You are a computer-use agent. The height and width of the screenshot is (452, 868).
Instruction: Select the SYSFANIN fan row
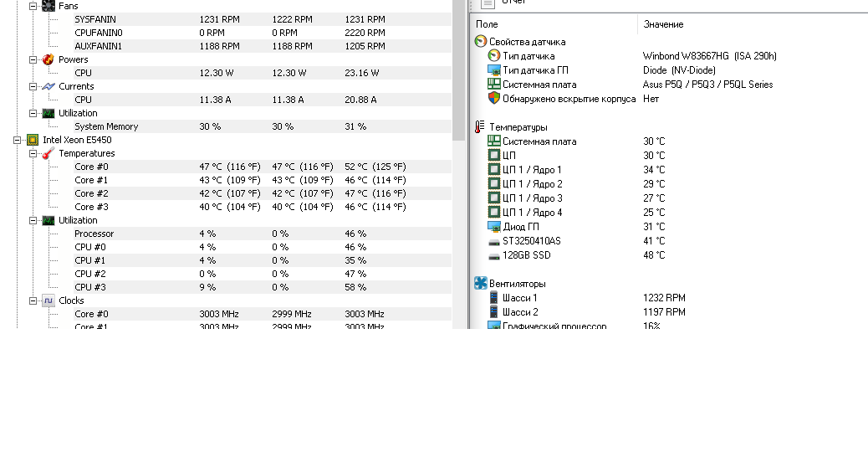point(95,19)
